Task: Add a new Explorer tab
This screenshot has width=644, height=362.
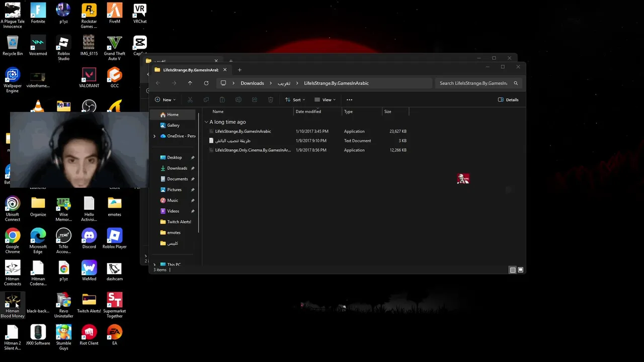Action: (239, 70)
